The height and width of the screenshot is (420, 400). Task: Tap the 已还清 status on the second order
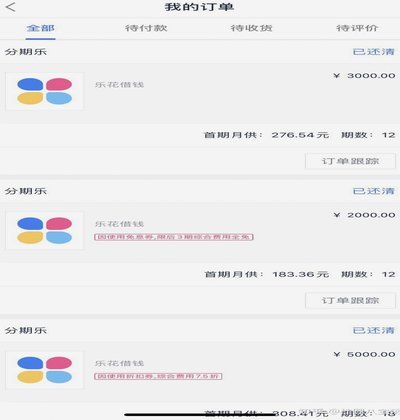(374, 191)
